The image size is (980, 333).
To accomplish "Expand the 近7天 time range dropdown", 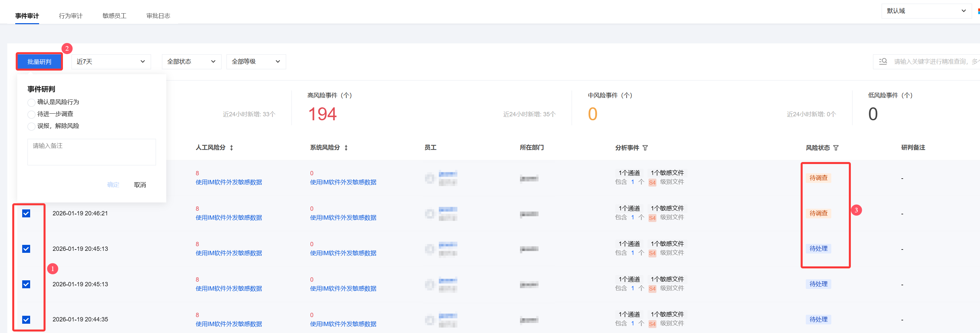I will [111, 62].
